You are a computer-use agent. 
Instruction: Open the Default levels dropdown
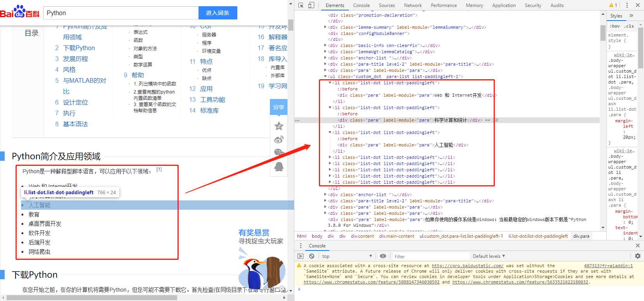click(x=489, y=256)
